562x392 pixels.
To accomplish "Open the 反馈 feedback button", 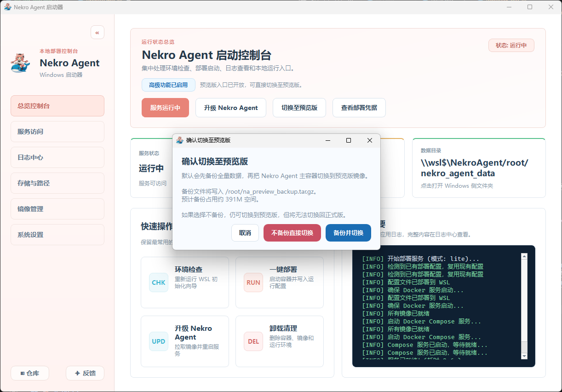I will click(x=85, y=373).
